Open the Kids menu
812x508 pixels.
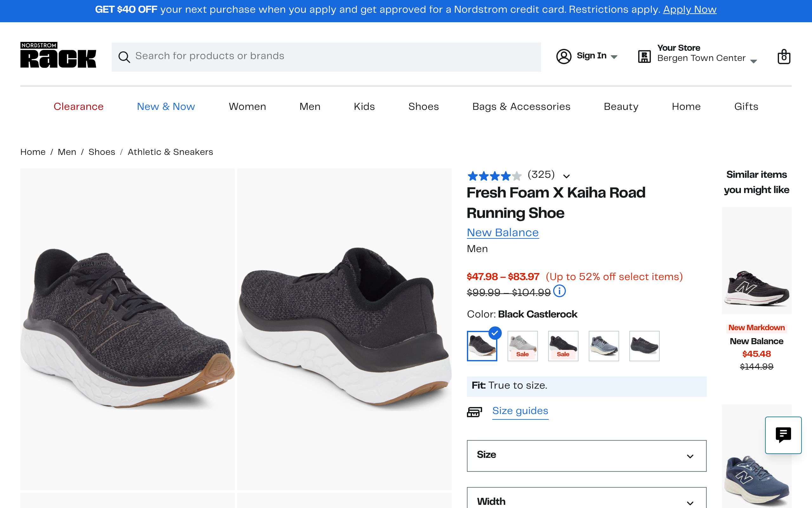364,106
